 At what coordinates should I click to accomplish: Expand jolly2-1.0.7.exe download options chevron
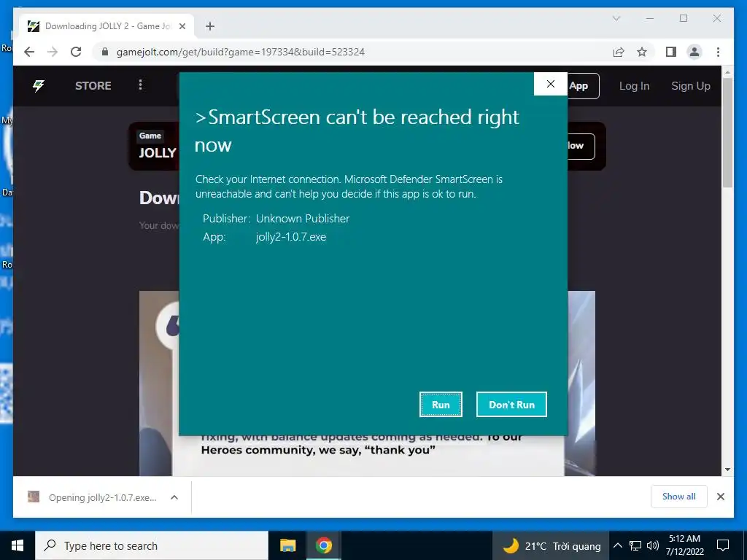[174, 497]
